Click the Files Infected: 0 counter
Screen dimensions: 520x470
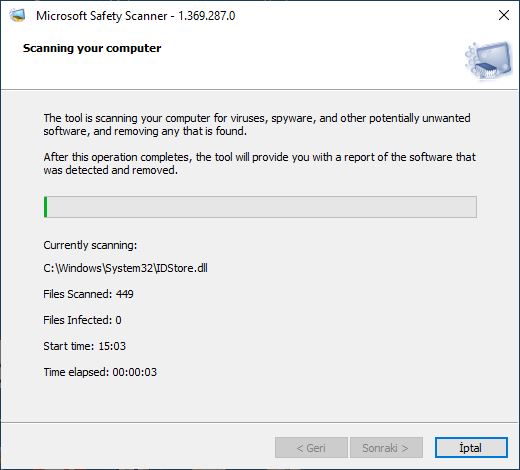tap(82, 320)
